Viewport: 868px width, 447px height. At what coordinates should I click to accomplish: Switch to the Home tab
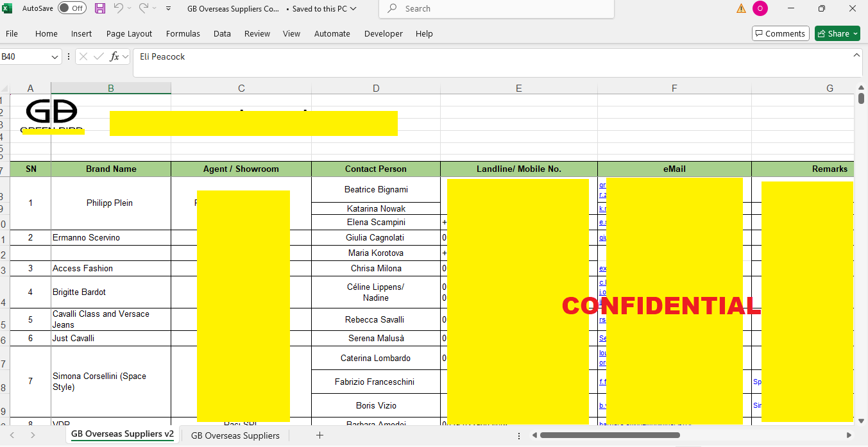click(x=46, y=33)
